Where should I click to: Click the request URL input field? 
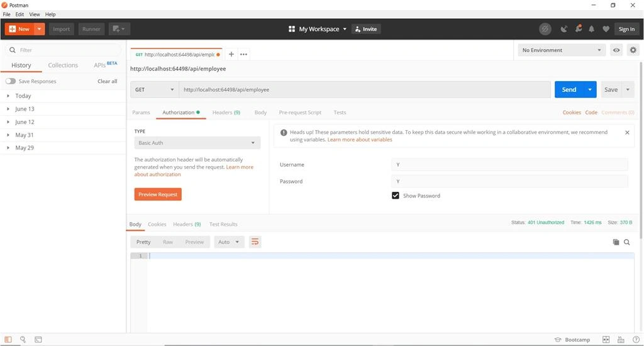tap(365, 89)
